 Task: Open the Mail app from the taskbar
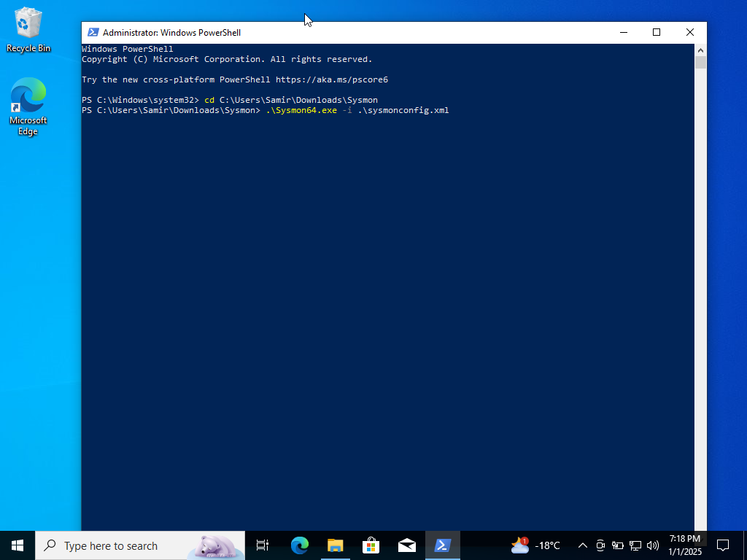click(x=407, y=545)
